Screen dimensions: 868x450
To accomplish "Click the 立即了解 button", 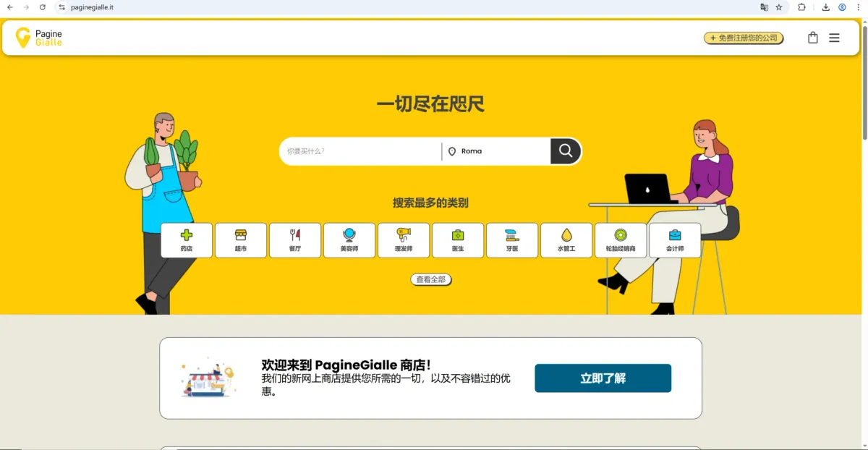I will 603,378.
